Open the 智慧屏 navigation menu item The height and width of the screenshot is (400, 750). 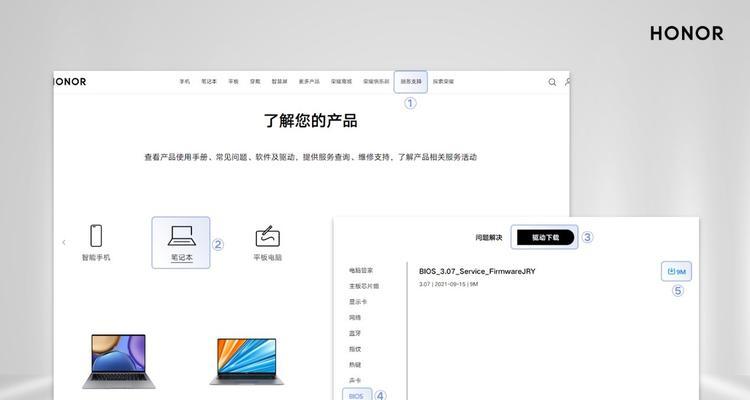280,82
